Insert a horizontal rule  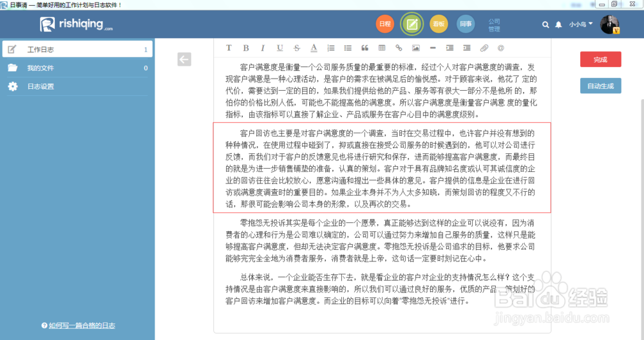coord(433,48)
